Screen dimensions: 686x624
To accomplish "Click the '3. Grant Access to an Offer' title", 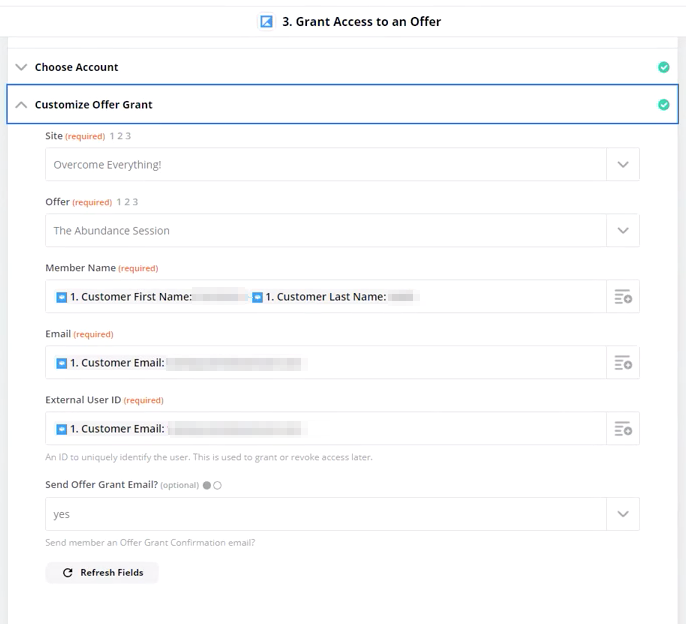I will (361, 21).
